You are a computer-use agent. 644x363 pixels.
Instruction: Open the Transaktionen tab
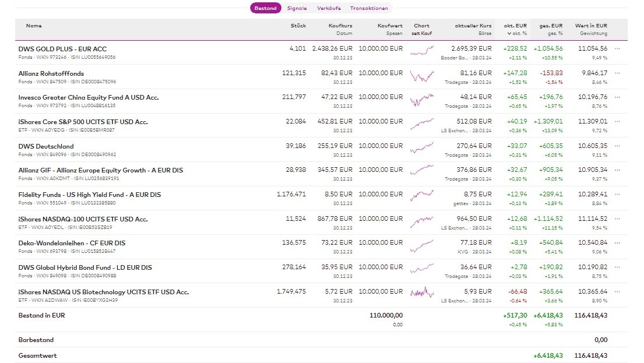tap(369, 8)
